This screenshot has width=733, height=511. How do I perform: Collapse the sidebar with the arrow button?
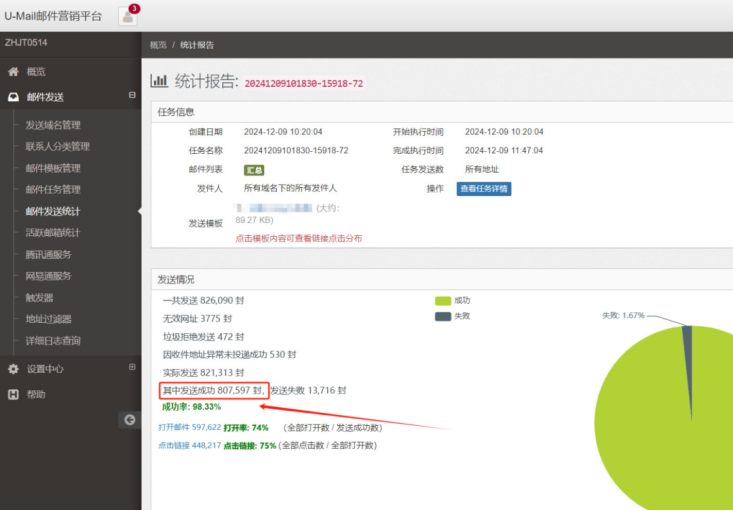[129, 419]
